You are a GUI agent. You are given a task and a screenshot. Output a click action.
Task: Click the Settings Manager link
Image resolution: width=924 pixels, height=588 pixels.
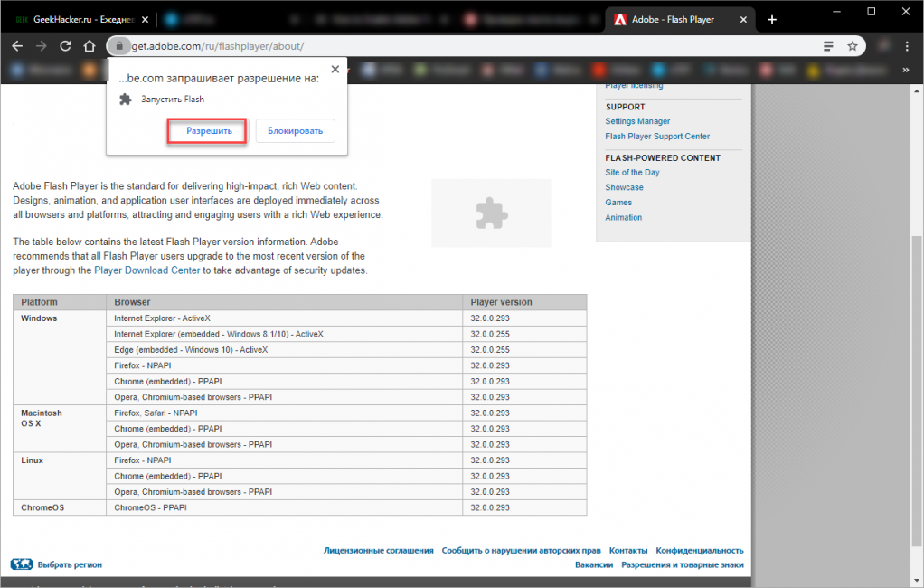[x=637, y=121]
